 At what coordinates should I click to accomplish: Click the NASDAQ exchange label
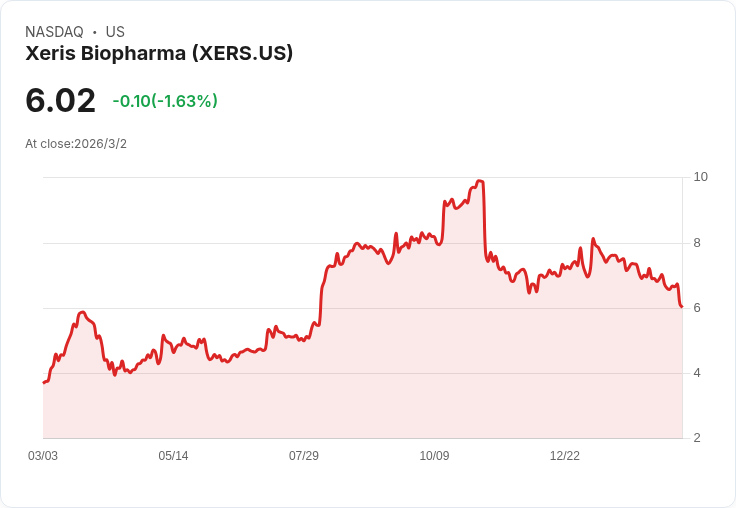54,32
